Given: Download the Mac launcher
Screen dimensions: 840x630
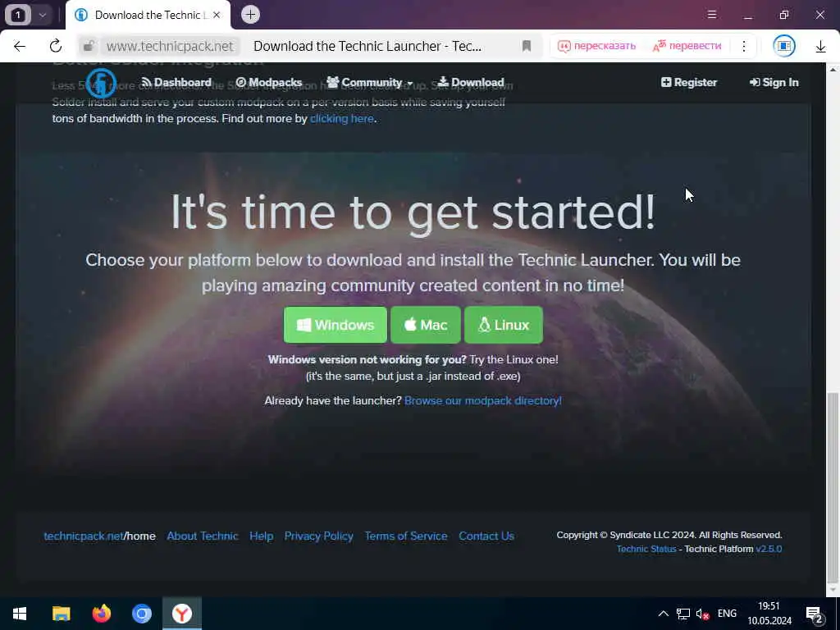Looking at the screenshot, I should (x=426, y=325).
